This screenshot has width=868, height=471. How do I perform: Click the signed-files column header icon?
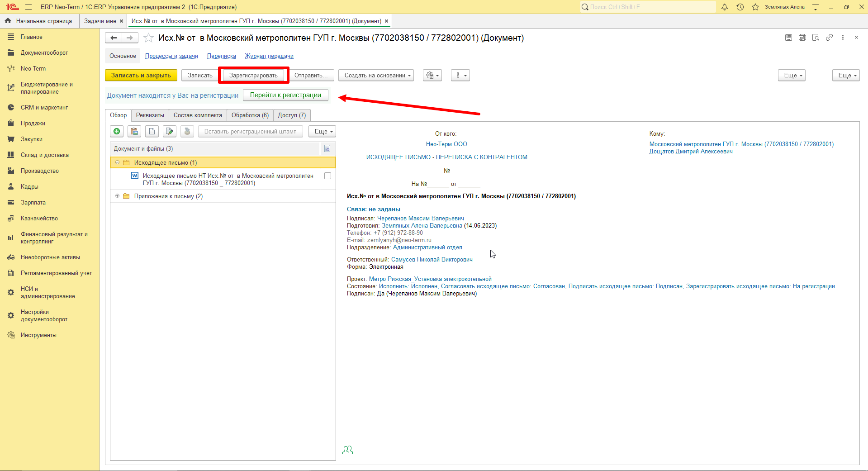pos(327,149)
